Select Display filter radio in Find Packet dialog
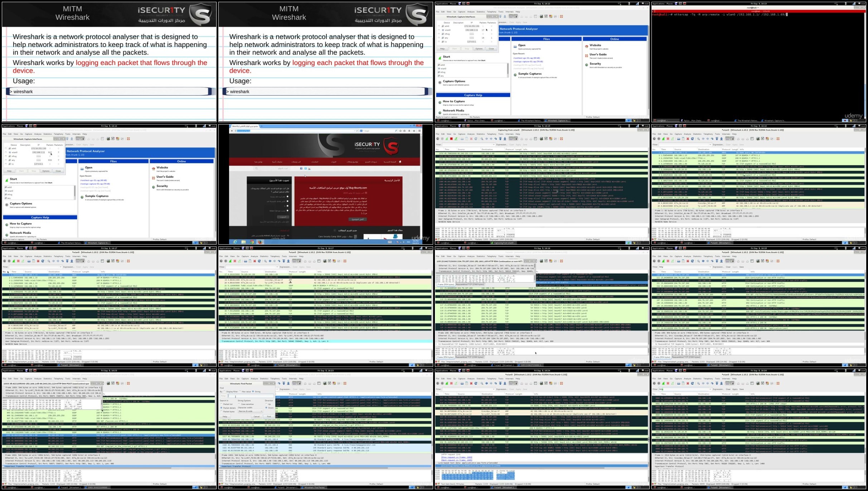Viewport: 868px width, 491px height. [225, 392]
